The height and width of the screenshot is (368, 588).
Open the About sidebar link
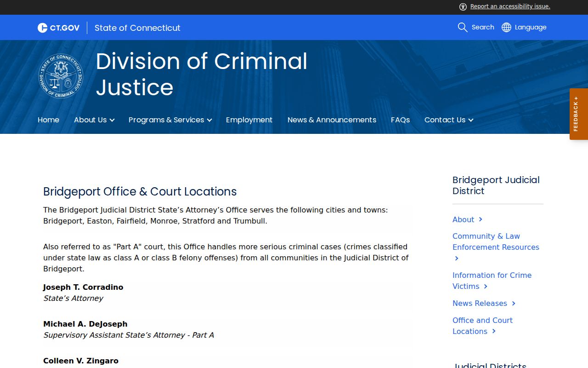(463, 219)
